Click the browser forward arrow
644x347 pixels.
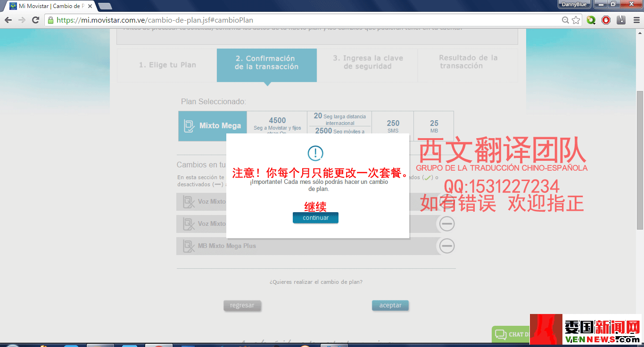click(22, 20)
